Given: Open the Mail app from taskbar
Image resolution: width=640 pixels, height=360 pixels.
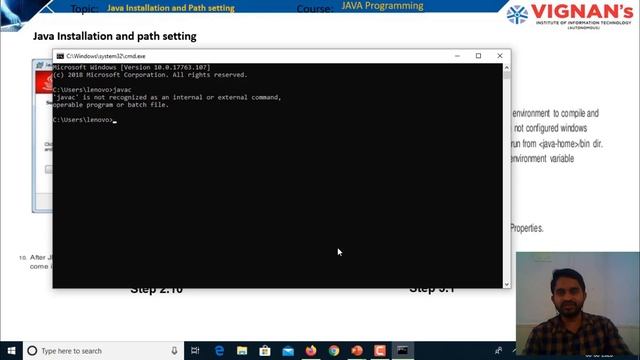Looking at the screenshot, I should pyautogui.click(x=288, y=351).
